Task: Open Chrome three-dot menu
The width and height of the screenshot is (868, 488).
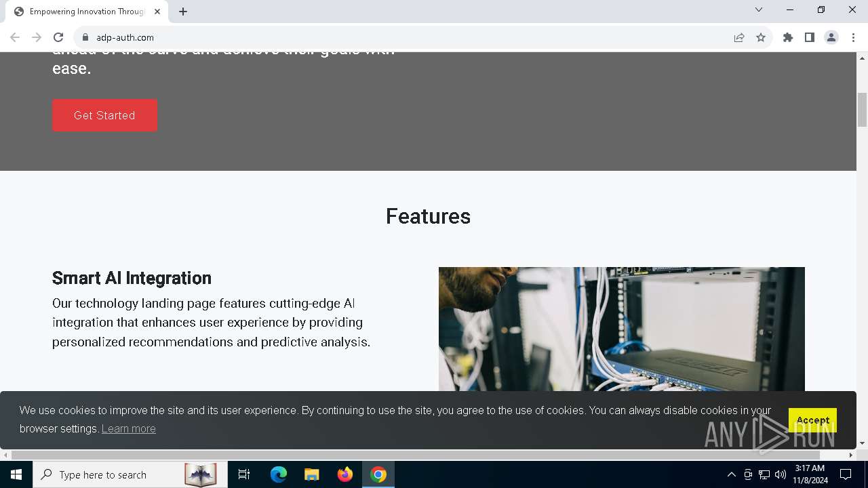Action: [853, 37]
